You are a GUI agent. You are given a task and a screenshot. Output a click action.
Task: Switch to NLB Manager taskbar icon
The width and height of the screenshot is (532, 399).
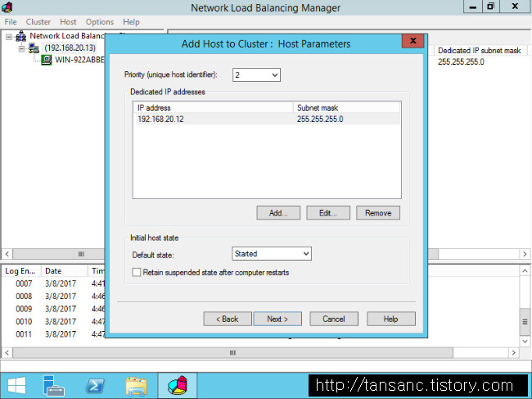(177, 386)
